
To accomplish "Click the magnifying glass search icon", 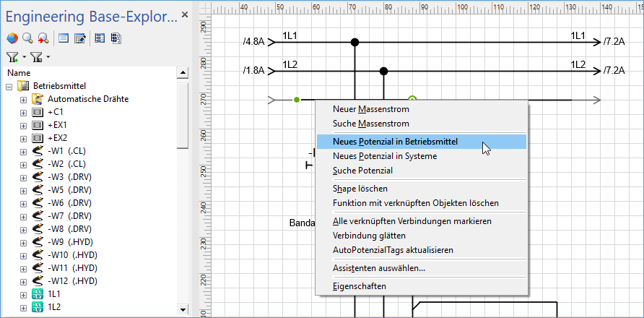I will (x=27, y=38).
